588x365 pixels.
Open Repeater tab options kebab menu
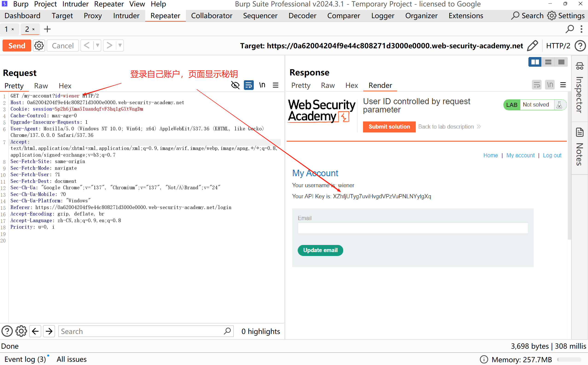point(581,29)
